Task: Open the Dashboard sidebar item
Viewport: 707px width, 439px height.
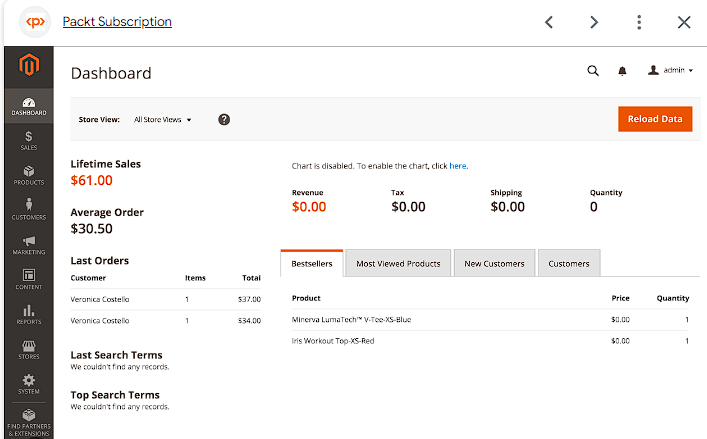Action: click(x=29, y=106)
